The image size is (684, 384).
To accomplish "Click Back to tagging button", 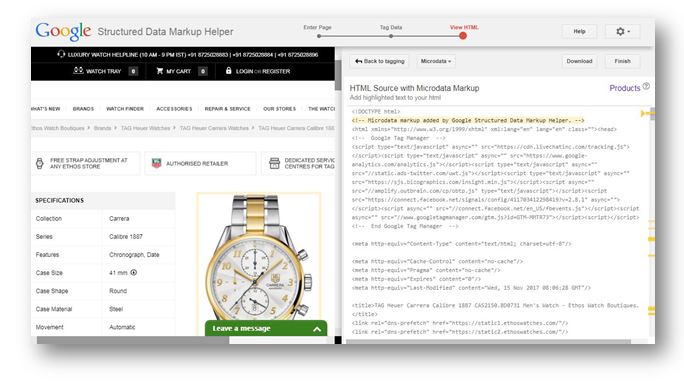I will [x=380, y=61].
